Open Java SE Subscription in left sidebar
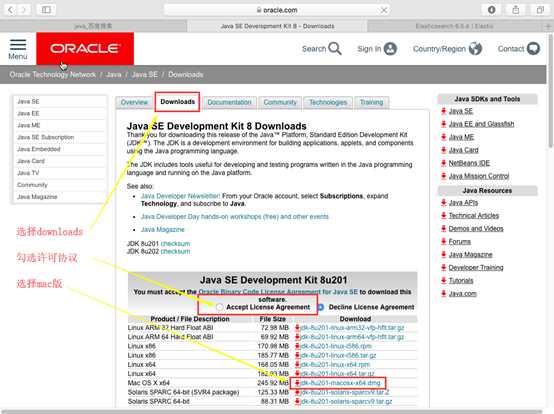Screen dimensions: 554x414 point(46,137)
